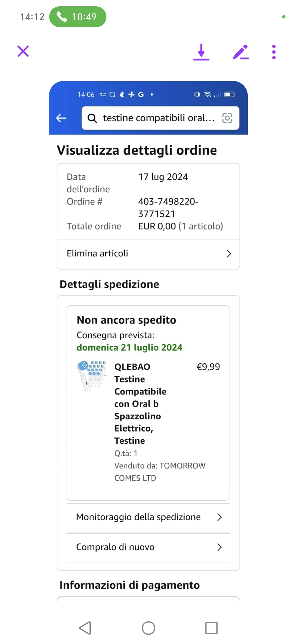Expand the Compralo di nuovo chevron
The width and height of the screenshot is (297, 644).
coord(219,547)
